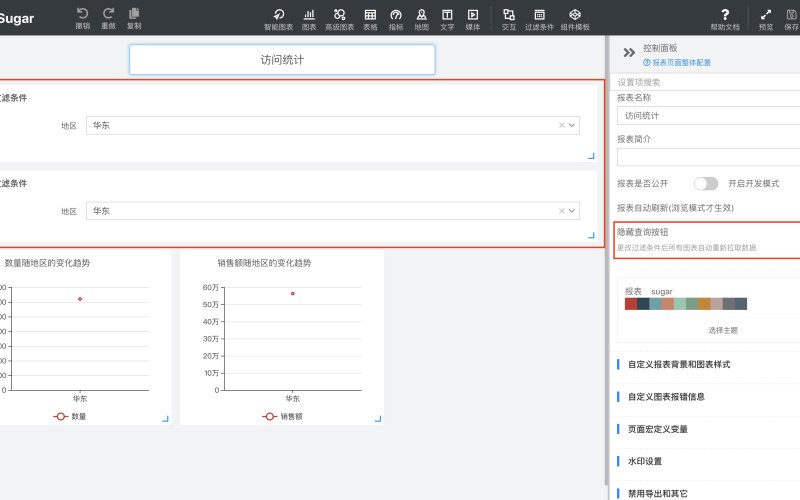This screenshot has height=500, width=800.
Task: Expand the first 地区 dropdown arrow
Action: pos(572,125)
